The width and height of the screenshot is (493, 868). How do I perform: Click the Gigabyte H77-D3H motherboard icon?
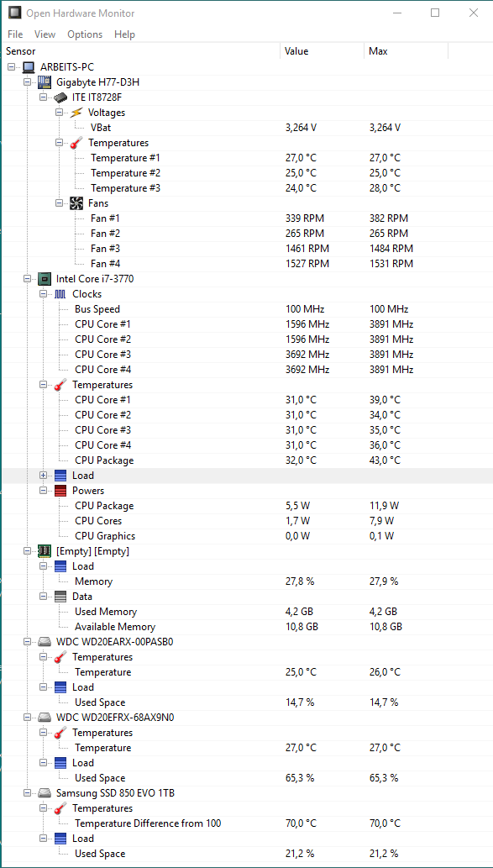point(45,82)
